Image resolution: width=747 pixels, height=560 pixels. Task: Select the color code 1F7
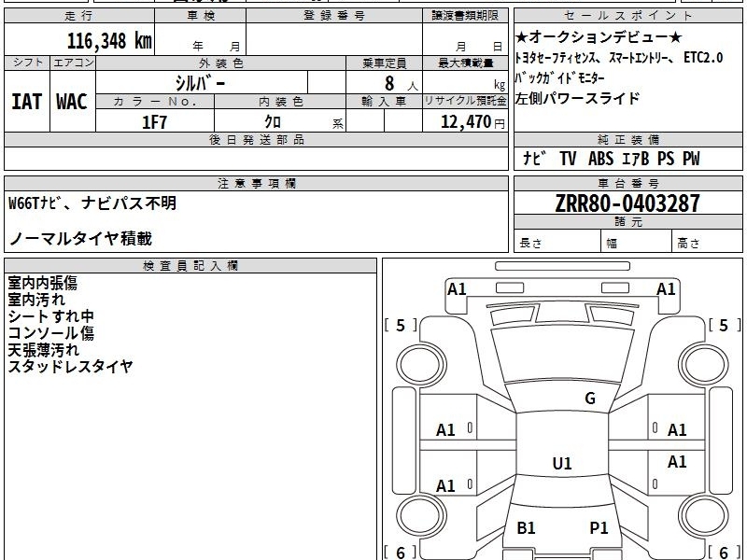pyautogui.click(x=155, y=122)
